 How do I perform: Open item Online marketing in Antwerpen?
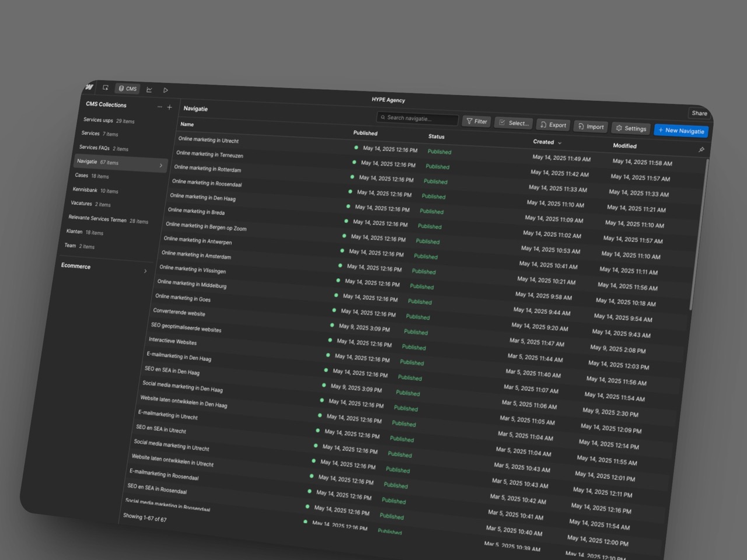[x=197, y=240]
